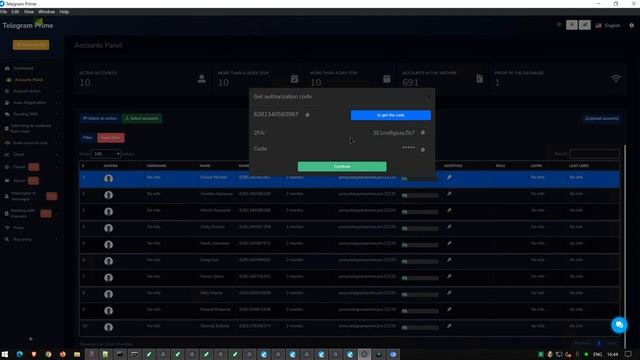This screenshot has height=360, width=640.
Task: Click the table Search input field
Action: [594, 154]
